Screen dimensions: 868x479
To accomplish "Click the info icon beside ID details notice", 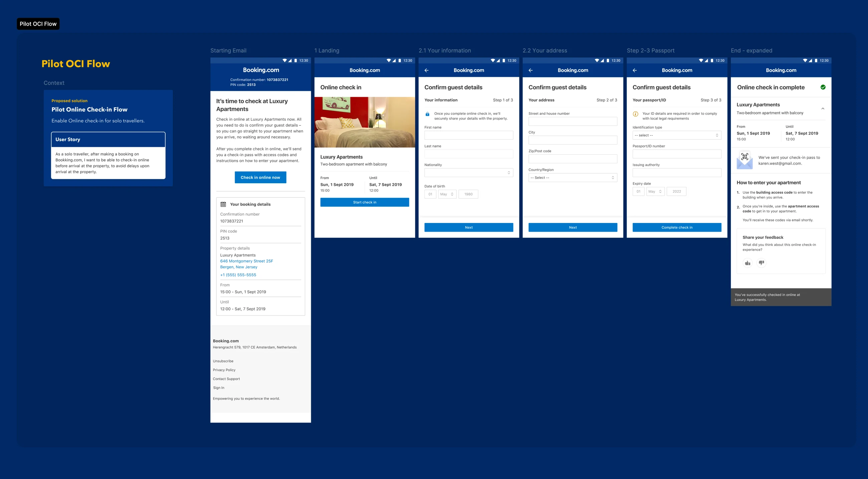I will pos(636,114).
